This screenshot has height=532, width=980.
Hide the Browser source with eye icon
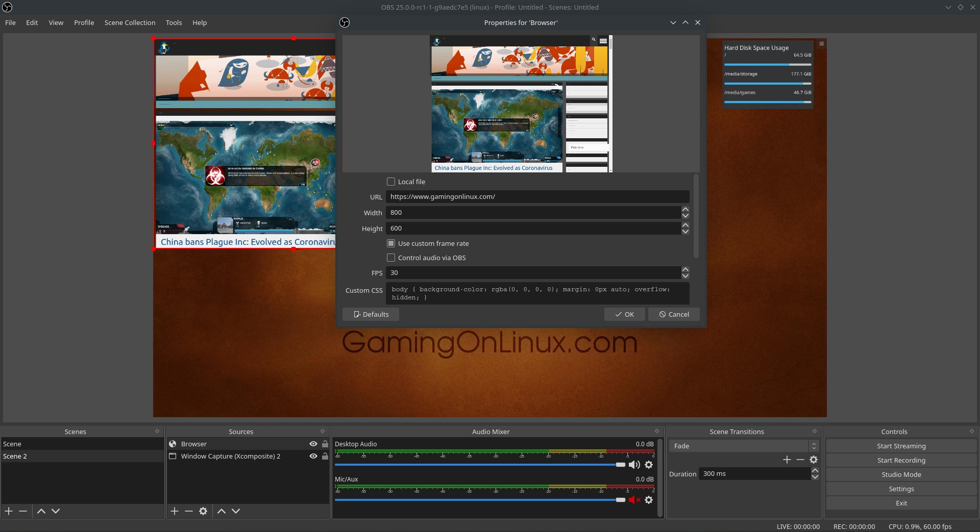[313, 444]
